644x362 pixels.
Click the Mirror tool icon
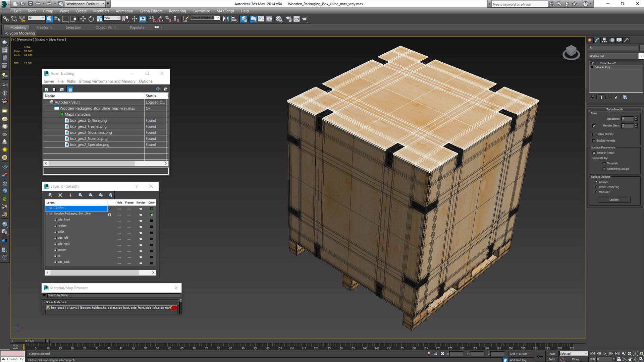(x=226, y=19)
